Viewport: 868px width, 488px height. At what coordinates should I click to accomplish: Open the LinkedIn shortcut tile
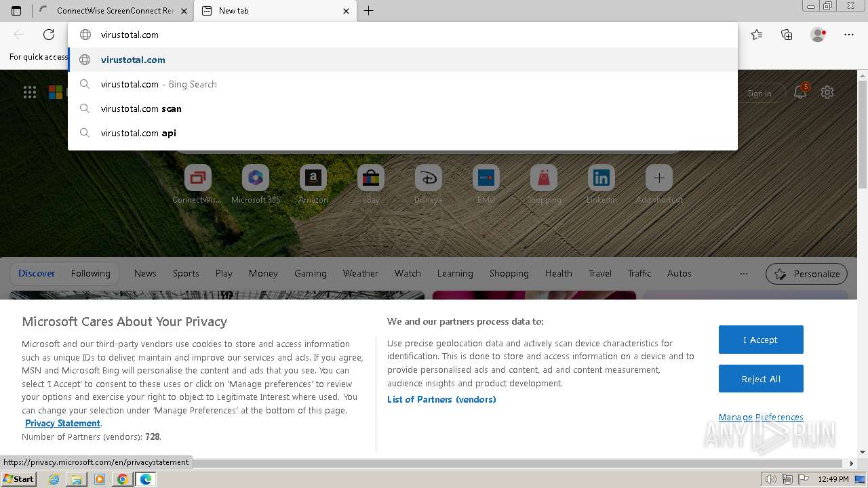pos(601,184)
